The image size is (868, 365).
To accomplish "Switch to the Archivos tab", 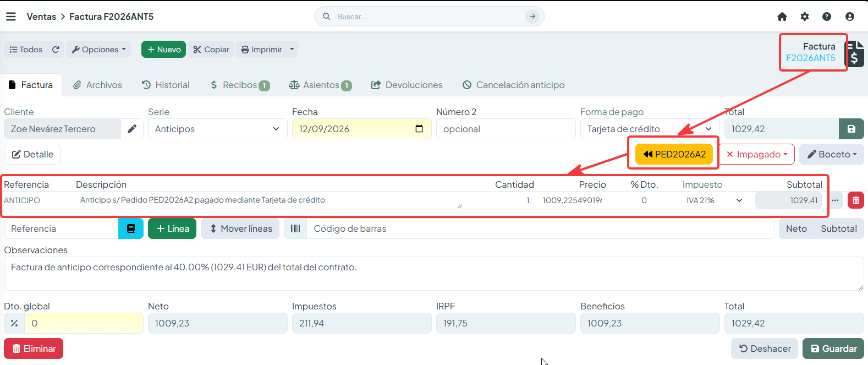I will (x=97, y=85).
